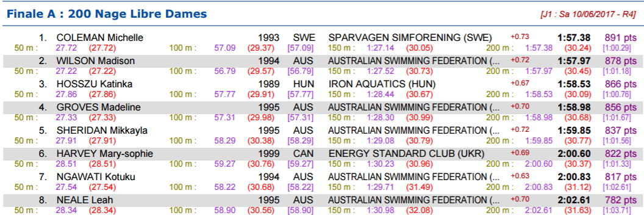644x221 pixels.
Task: Click final time 1:58.98 in bold
Action: pyautogui.click(x=574, y=107)
